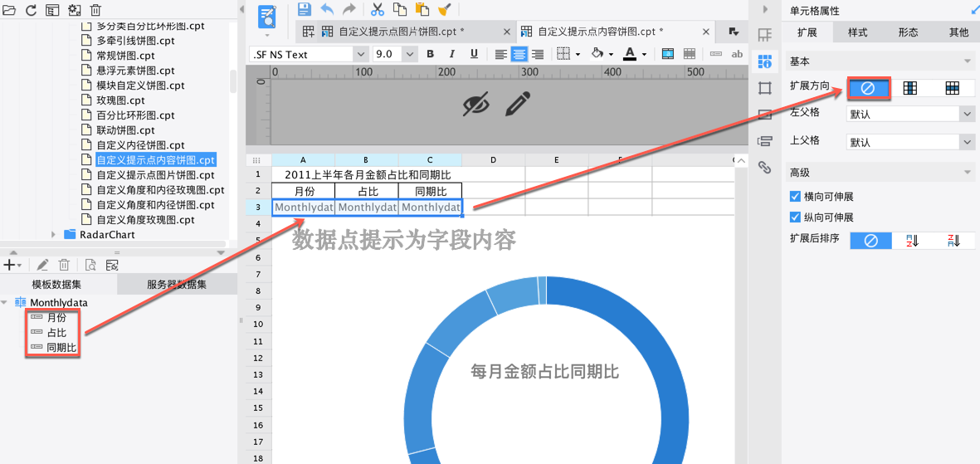Viewport: 980px width, 464px height.
Task: Paste clipboard contents
Action: coord(422,9)
